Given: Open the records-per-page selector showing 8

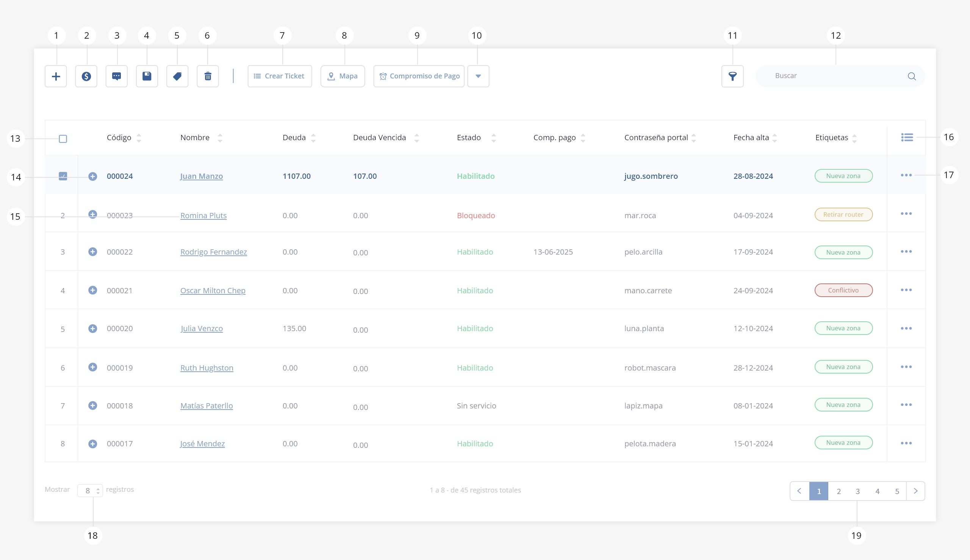Looking at the screenshot, I should pyautogui.click(x=90, y=491).
